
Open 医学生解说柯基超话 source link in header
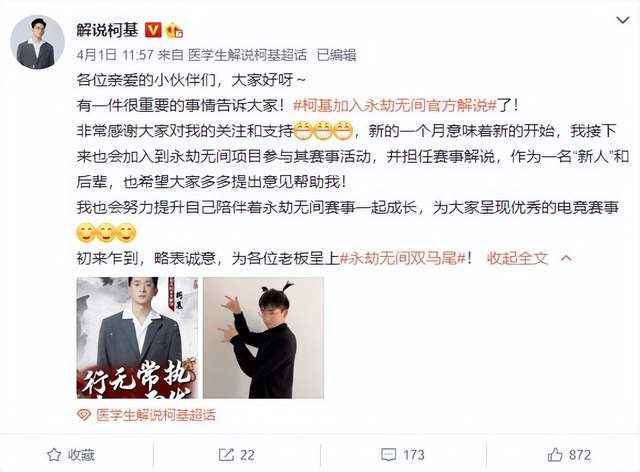[247, 55]
